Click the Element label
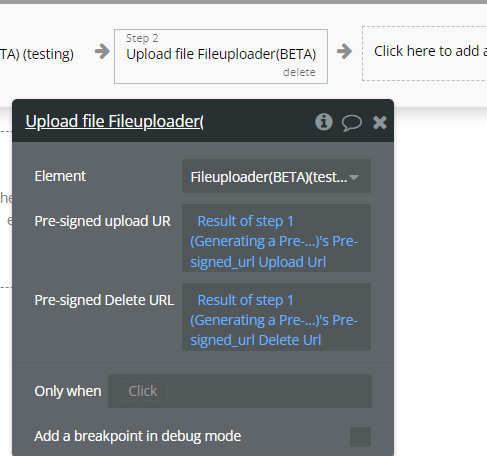487x456 pixels. click(60, 176)
